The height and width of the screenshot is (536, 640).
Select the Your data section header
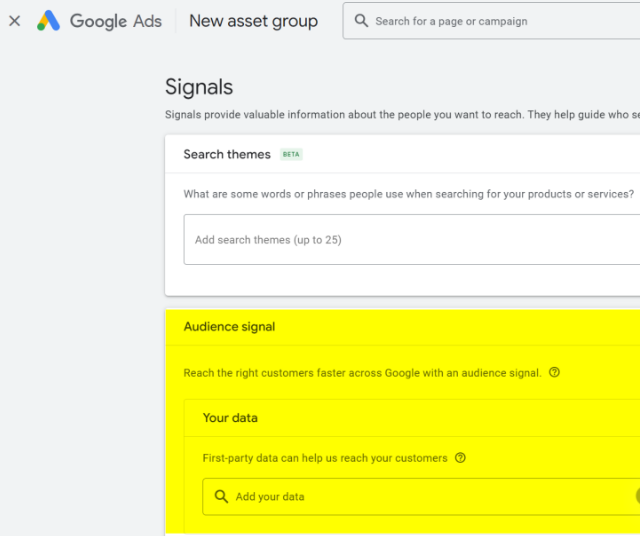tap(230, 418)
